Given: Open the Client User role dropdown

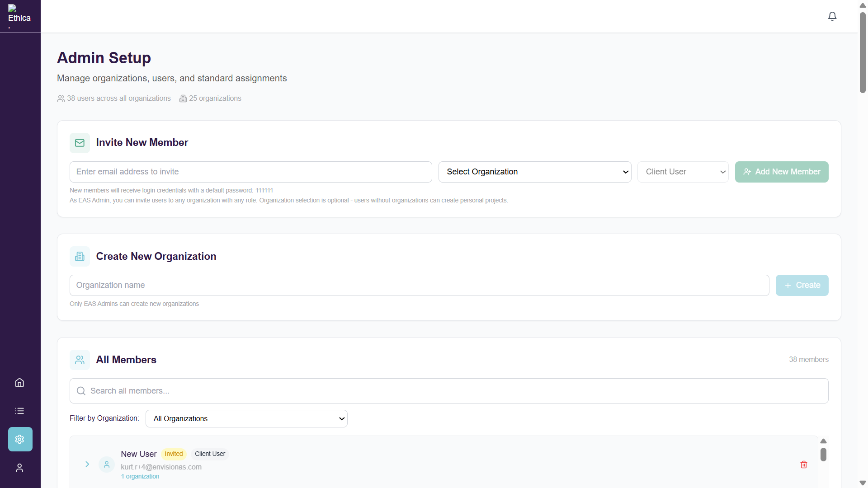Looking at the screenshot, I should point(683,172).
